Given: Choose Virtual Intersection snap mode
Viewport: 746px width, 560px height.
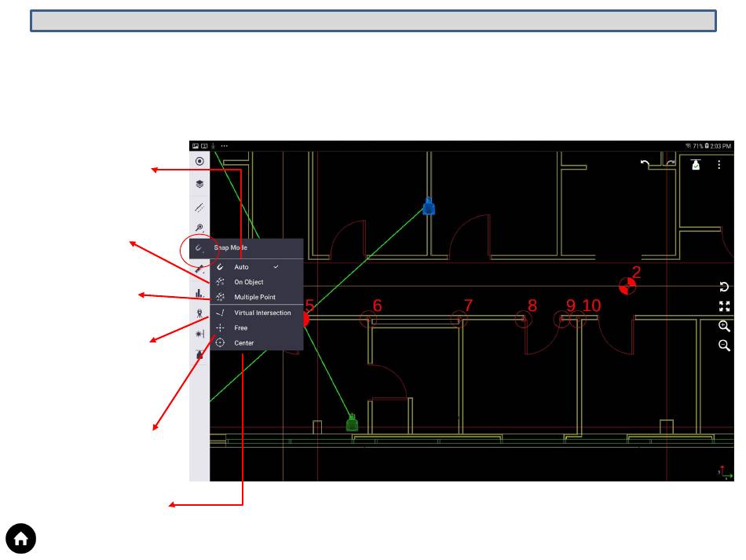Looking at the screenshot, I should (257, 313).
